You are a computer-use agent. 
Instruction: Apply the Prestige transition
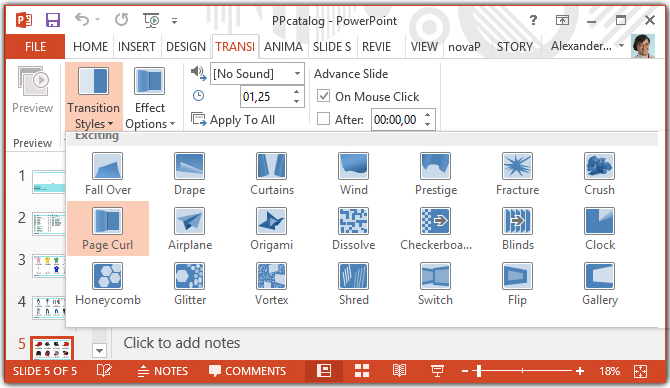tap(436, 174)
